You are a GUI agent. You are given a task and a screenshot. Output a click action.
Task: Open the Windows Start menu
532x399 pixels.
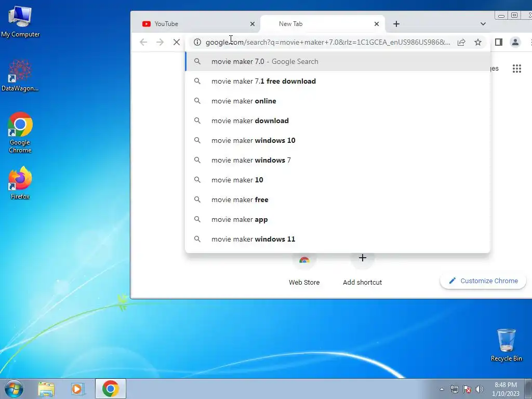(14, 389)
